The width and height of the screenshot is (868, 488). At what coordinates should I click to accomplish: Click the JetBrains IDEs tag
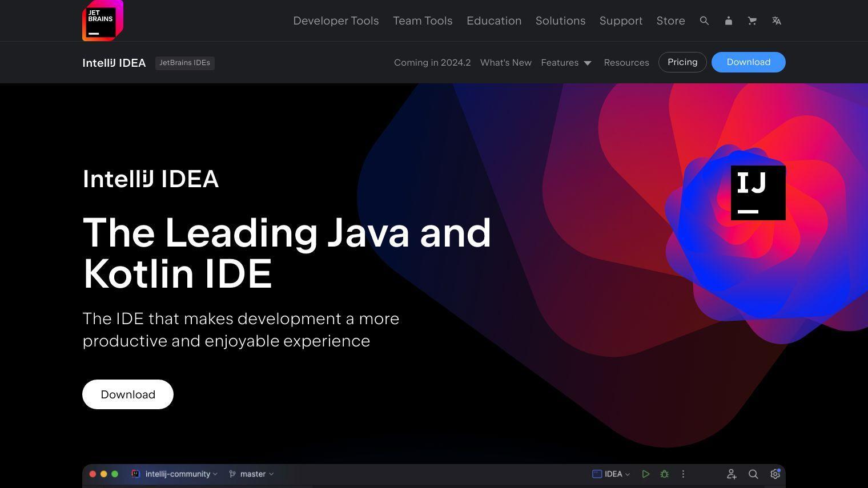tap(185, 63)
